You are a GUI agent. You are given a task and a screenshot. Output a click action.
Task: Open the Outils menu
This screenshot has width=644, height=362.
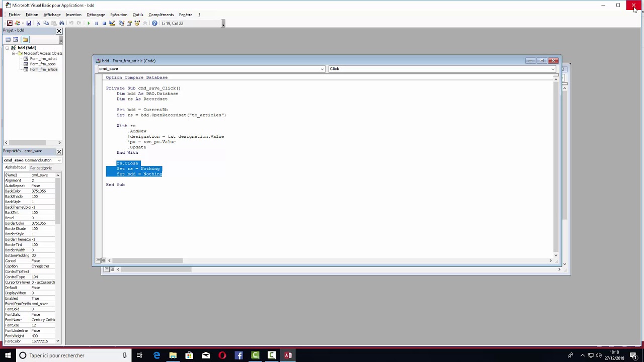pyautogui.click(x=138, y=15)
